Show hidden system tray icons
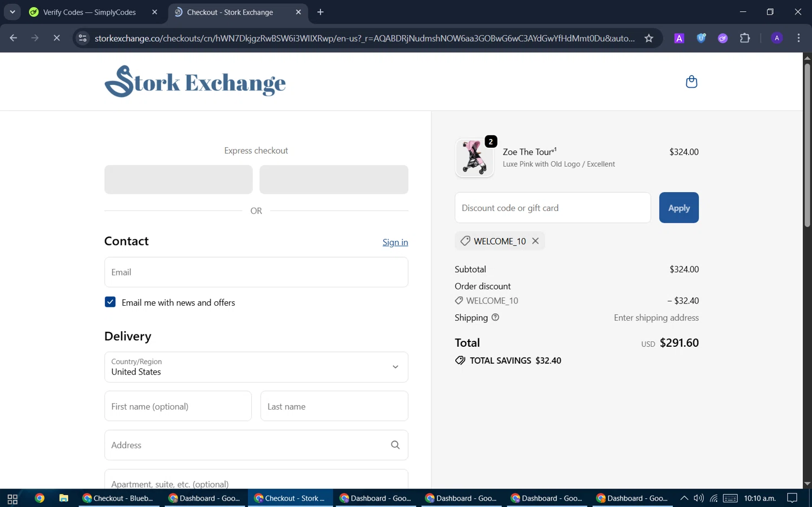The height and width of the screenshot is (507, 812). [684, 498]
